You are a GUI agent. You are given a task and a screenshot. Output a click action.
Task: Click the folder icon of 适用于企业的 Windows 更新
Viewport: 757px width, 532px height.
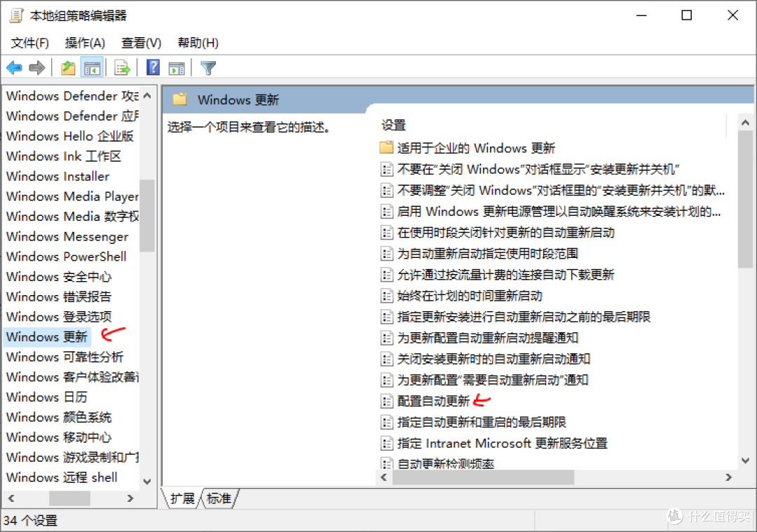coord(386,147)
